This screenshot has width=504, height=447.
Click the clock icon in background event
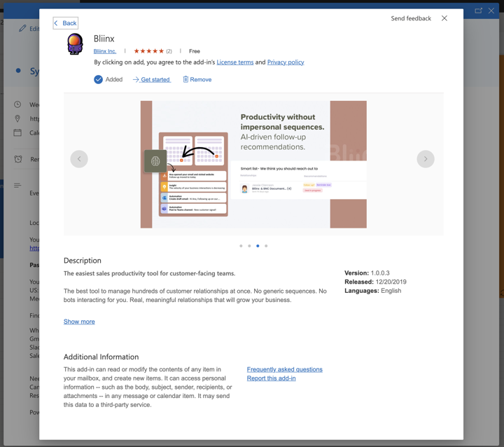pos(17,104)
